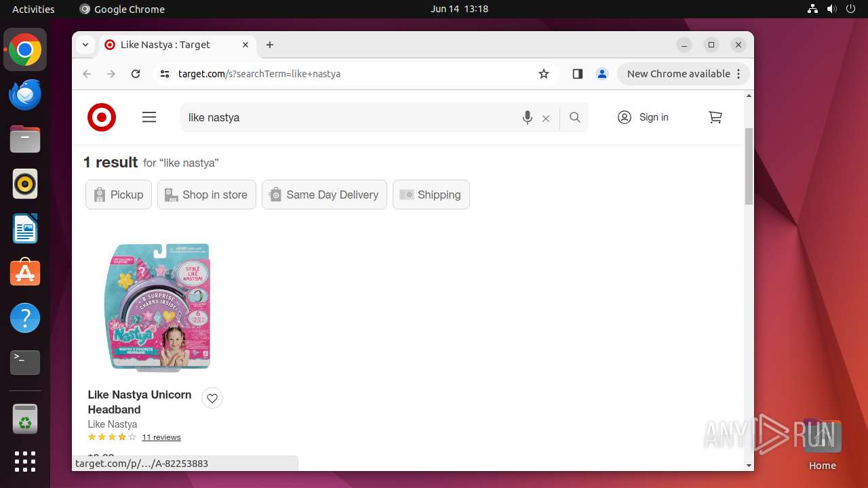
Task: Clear the search term with the X icon
Action: 546,118
